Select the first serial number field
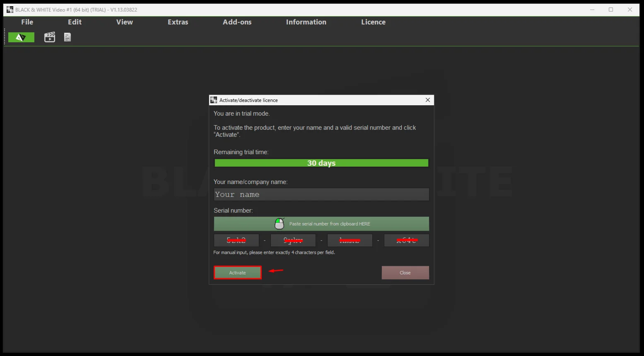The height and width of the screenshot is (356, 644). point(236,240)
